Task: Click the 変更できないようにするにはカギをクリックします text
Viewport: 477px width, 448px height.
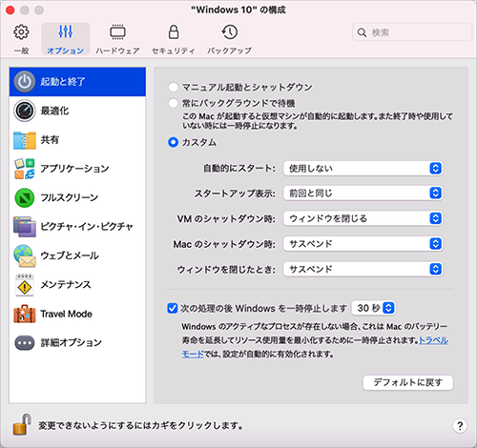Action: point(140,425)
